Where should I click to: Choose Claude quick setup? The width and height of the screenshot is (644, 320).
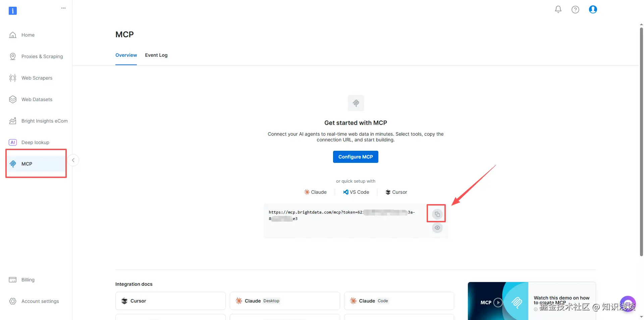point(315,192)
